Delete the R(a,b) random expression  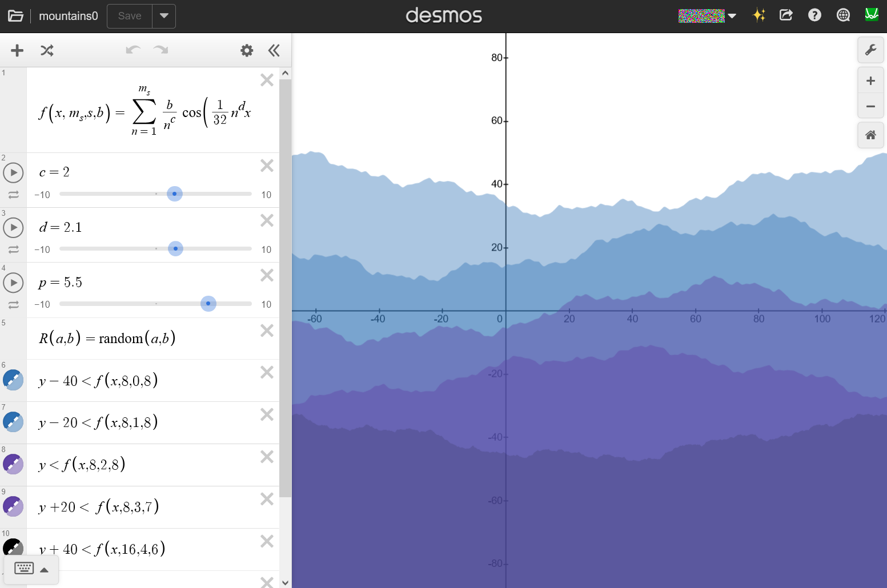267,331
